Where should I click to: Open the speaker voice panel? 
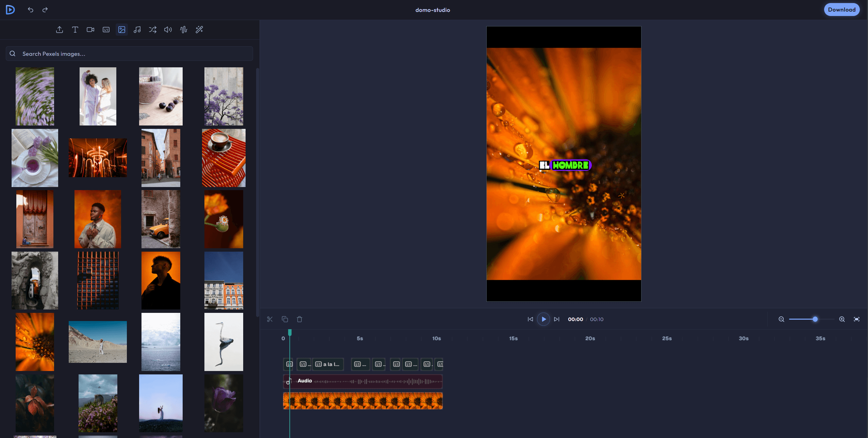point(168,30)
